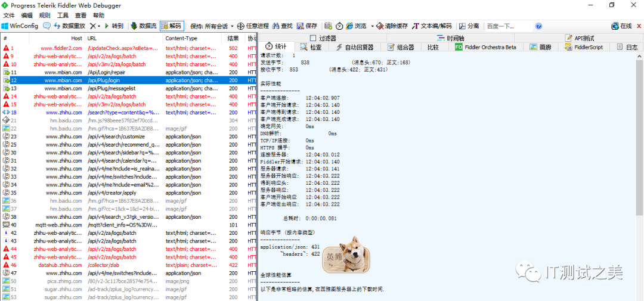The image size is (644, 301).
Task: Click the 转到 resume arrow icon
Action: (x=107, y=26)
